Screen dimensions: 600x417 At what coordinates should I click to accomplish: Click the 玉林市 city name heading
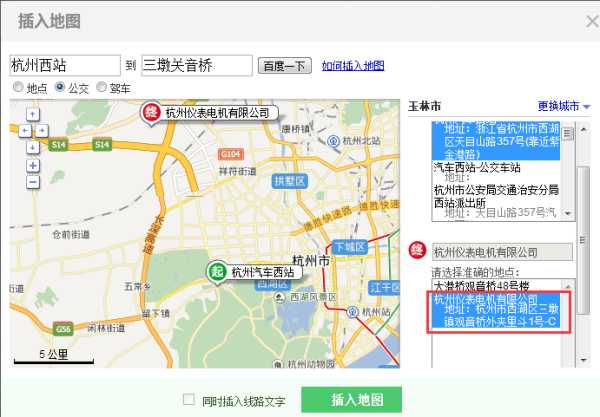(424, 106)
